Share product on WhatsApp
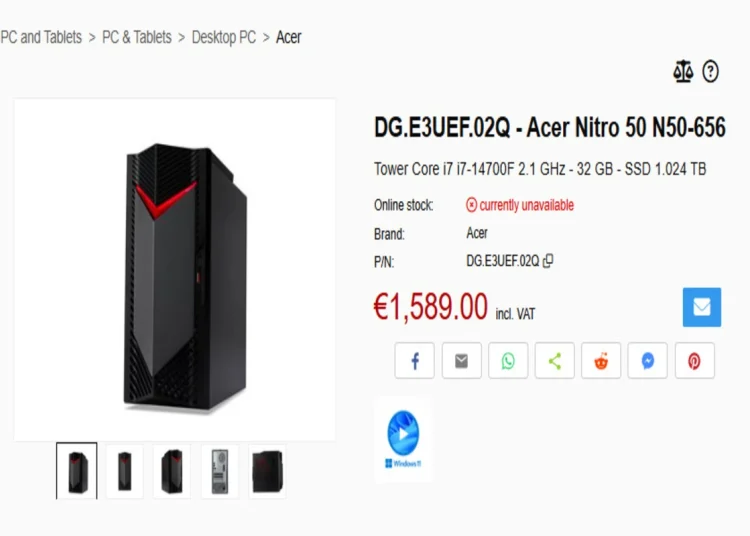 click(x=508, y=361)
